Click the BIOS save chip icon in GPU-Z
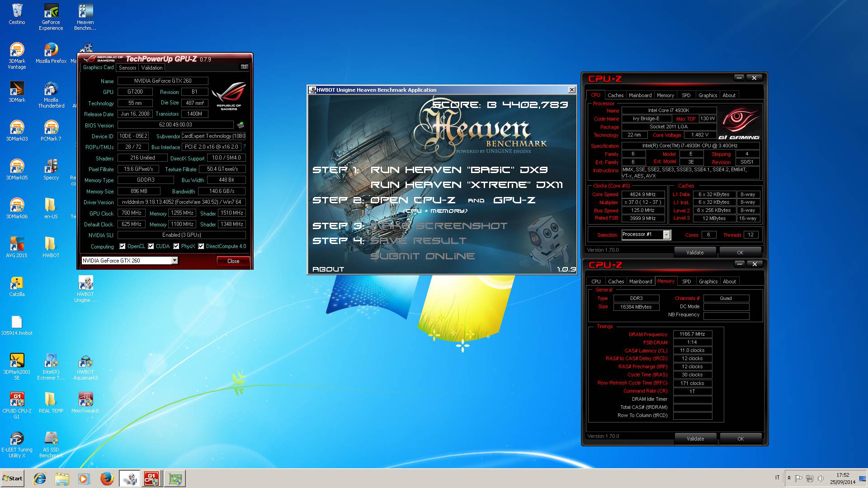868x488 pixels. (x=241, y=125)
